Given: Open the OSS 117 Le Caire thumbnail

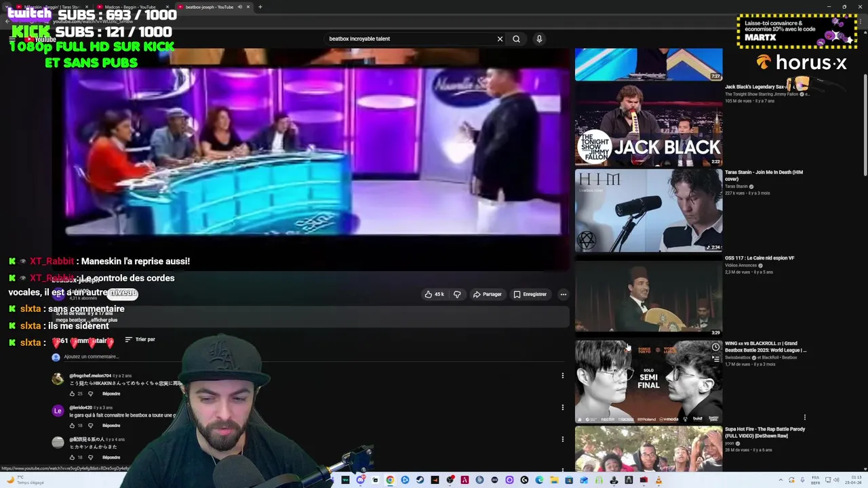Looking at the screenshot, I should click(x=648, y=296).
